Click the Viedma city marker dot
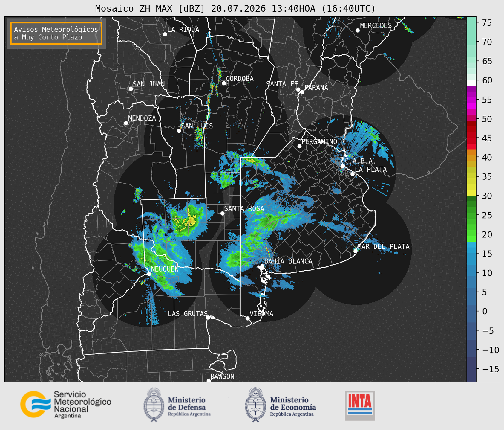Viewport: 504px width, 430px height. [247, 318]
